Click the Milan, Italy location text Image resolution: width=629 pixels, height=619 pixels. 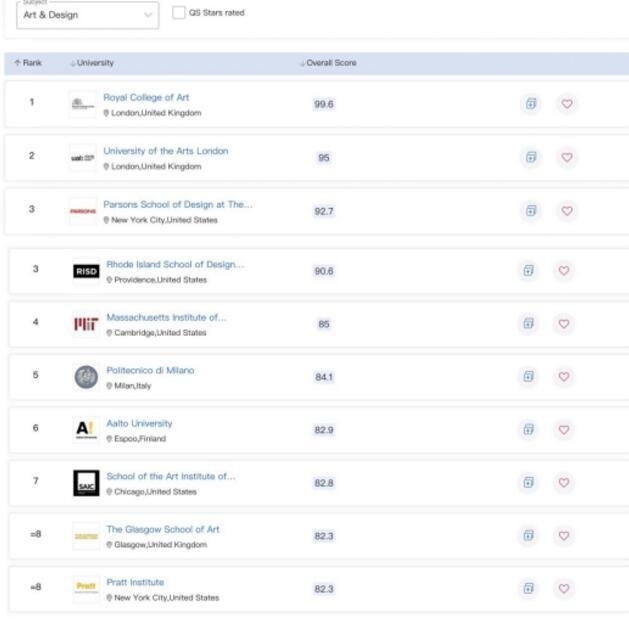(x=133, y=386)
